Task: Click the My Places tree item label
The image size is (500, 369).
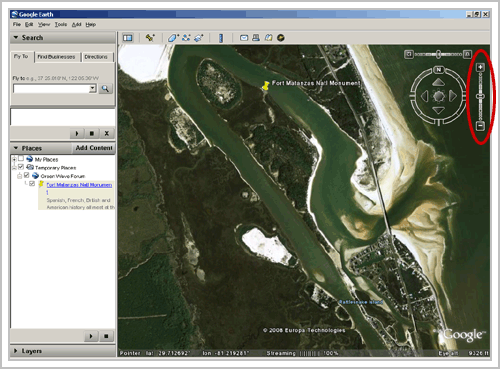Action: coord(46,160)
